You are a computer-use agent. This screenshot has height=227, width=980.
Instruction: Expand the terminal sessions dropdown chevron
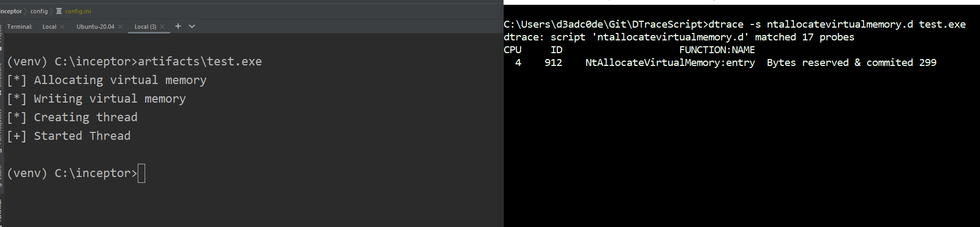[x=192, y=26]
